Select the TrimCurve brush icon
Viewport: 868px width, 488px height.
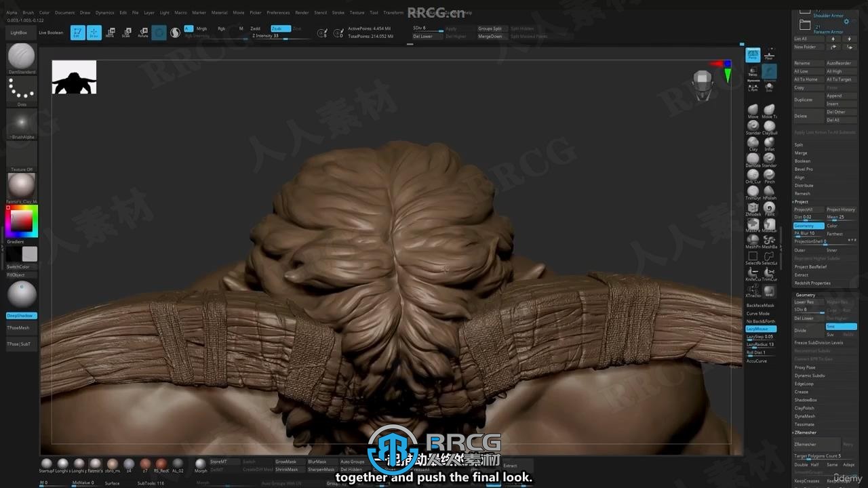click(x=769, y=273)
